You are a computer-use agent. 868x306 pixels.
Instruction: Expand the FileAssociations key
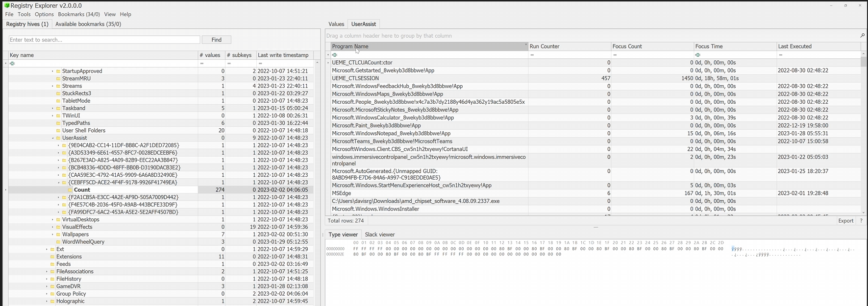pyautogui.click(x=47, y=272)
